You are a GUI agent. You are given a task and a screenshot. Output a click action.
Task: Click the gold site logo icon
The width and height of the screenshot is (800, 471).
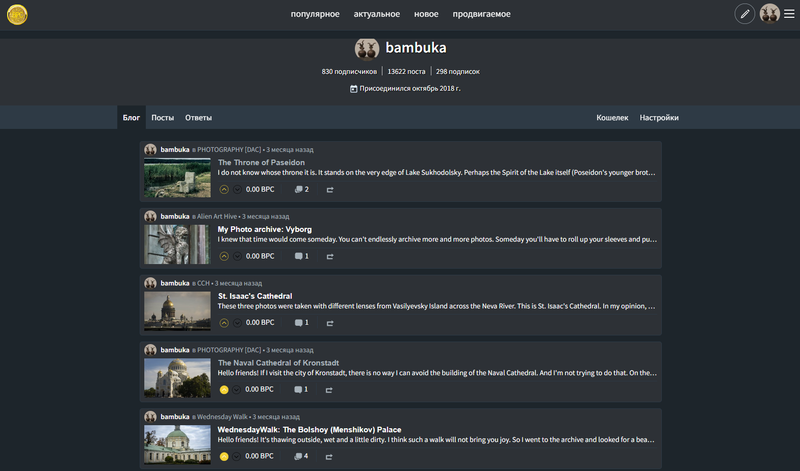click(17, 14)
